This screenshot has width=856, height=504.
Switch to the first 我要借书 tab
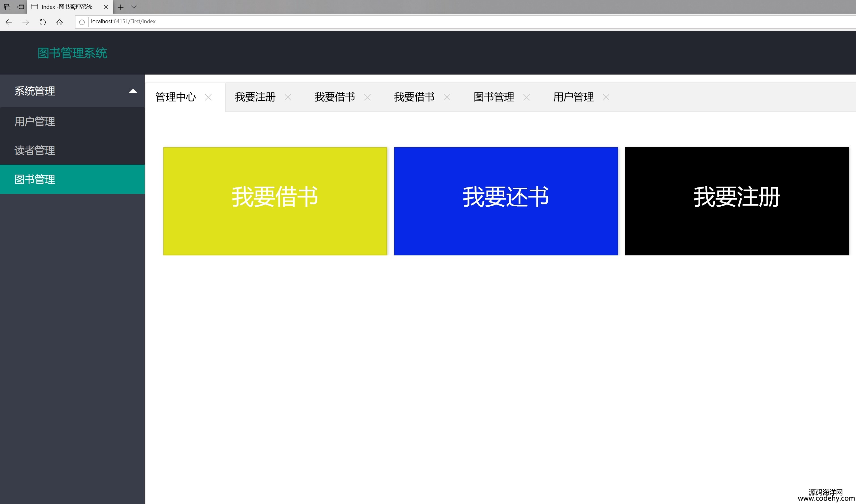335,97
